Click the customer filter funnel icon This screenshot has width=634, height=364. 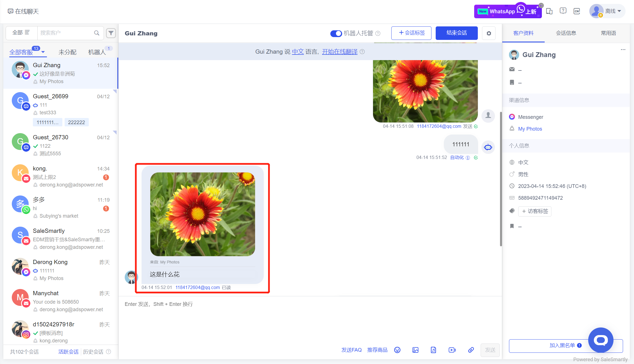pos(111,33)
